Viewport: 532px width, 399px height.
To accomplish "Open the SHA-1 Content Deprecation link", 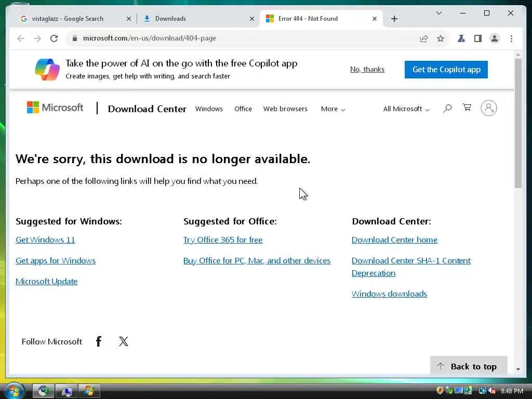I will (411, 267).
